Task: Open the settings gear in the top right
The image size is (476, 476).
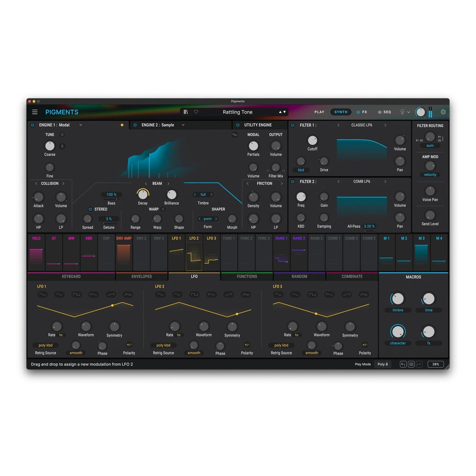Action: tap(443, 112)
